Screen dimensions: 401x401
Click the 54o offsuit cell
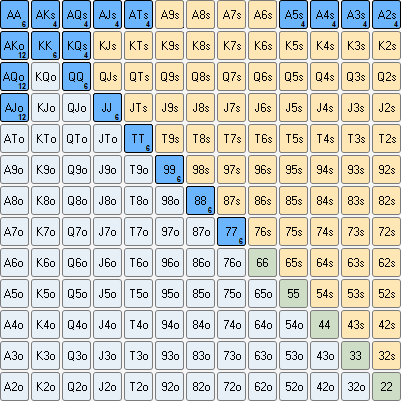click(293, 325)
